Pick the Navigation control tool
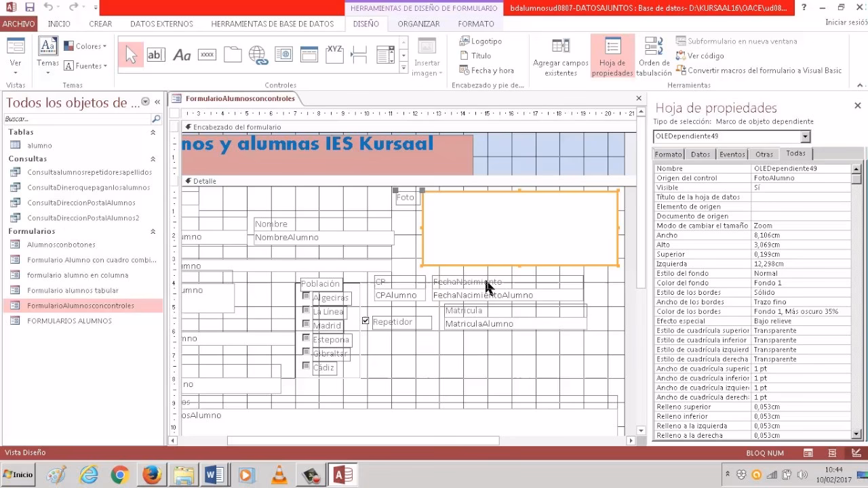This screenshot has width=868, height=488. [309, 55]
